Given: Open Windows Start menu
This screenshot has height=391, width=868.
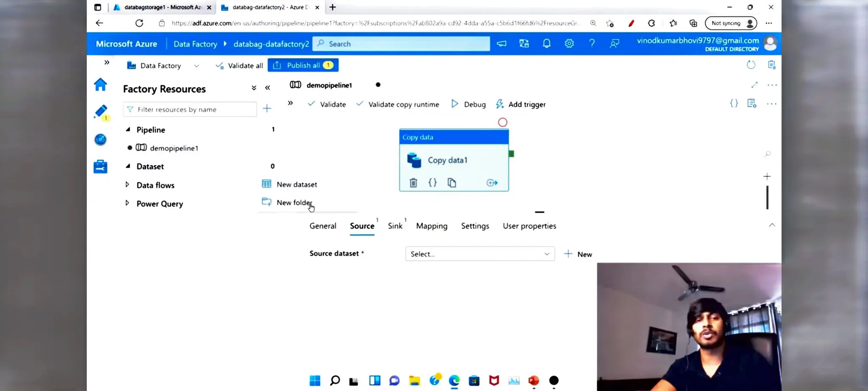Looking at the screenshot, I should (315, 380).
